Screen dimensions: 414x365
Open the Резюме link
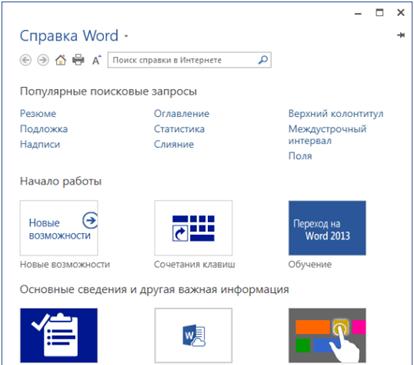click(38, 113)
